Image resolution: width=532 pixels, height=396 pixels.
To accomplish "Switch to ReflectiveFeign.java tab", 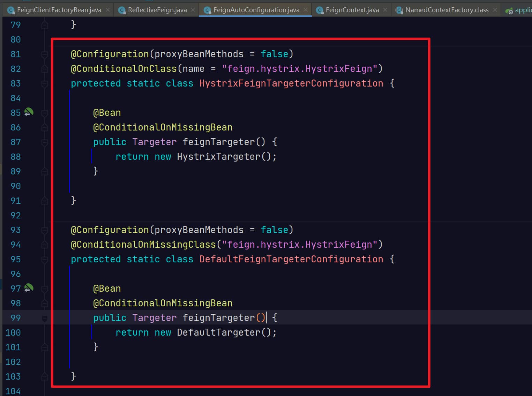I will [157, 10].
